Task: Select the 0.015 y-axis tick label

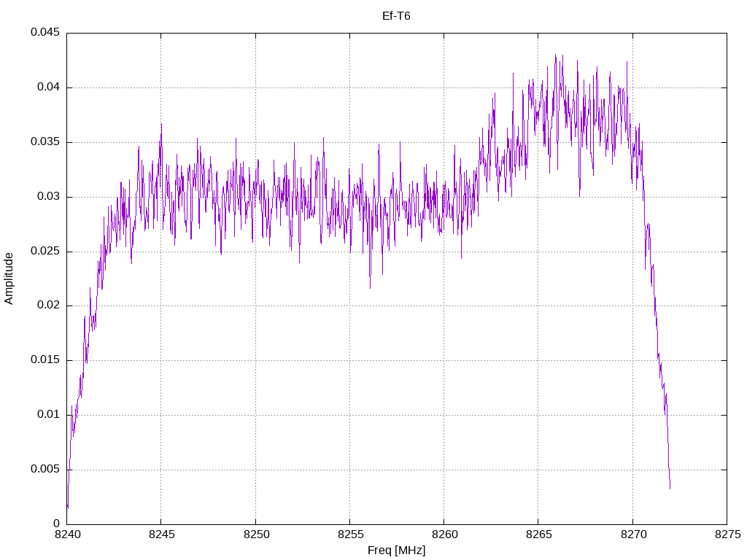Action: (45, 360)
